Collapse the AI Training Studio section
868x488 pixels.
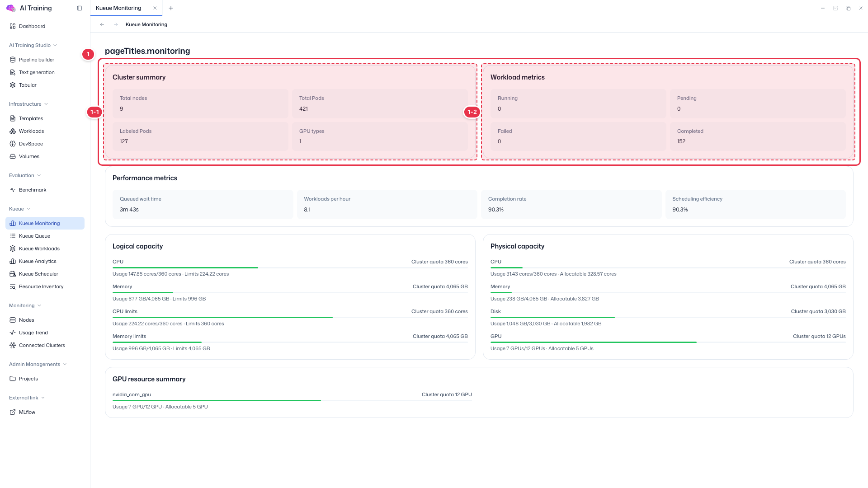(x=33, y=45)
